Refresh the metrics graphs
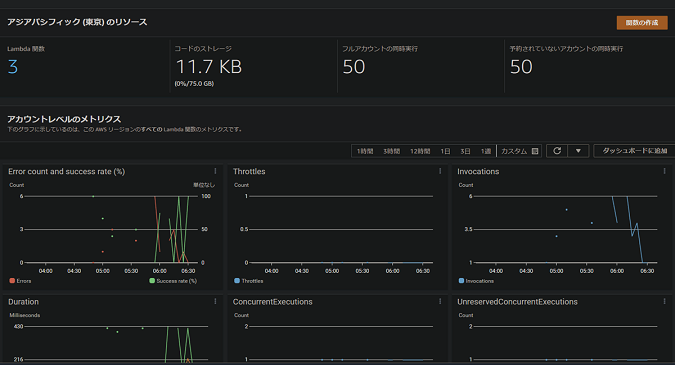This screenshot has width=675, height=365. point(557,151)
